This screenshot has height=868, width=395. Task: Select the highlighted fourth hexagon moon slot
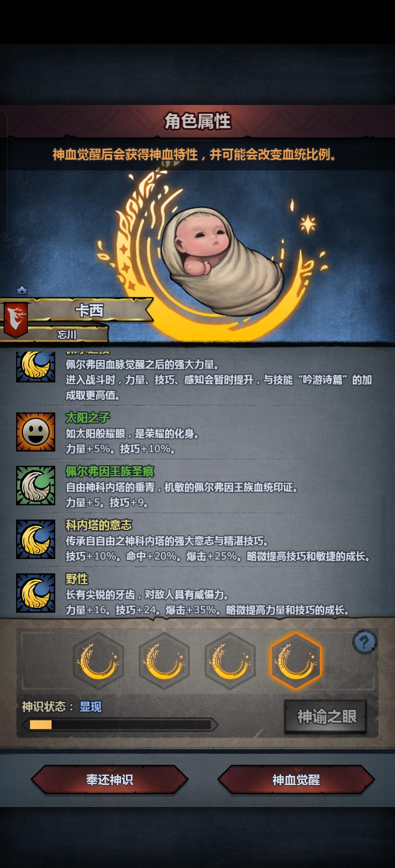[296, 661]
